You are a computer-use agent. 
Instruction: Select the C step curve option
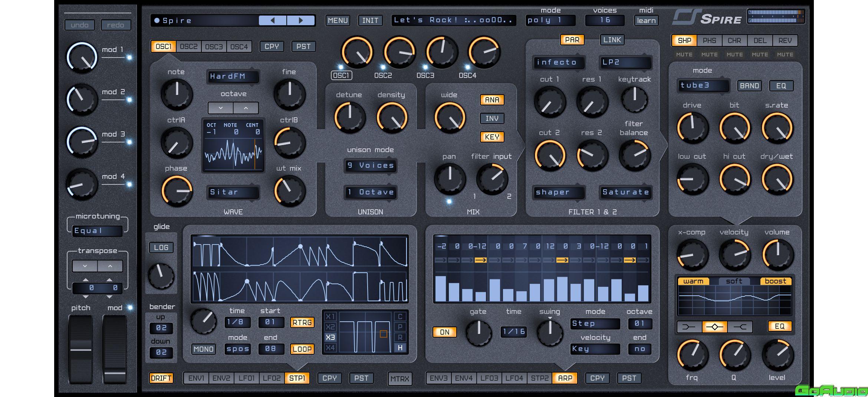400,316
